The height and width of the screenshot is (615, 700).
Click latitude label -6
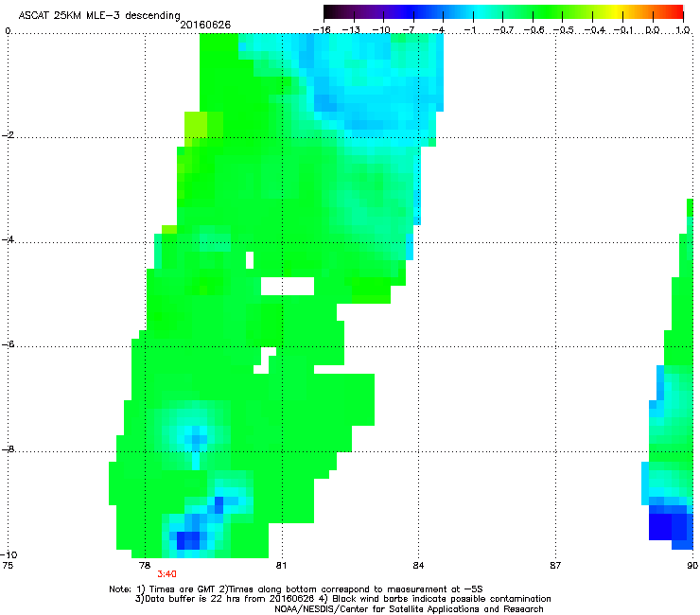point(8,344)
